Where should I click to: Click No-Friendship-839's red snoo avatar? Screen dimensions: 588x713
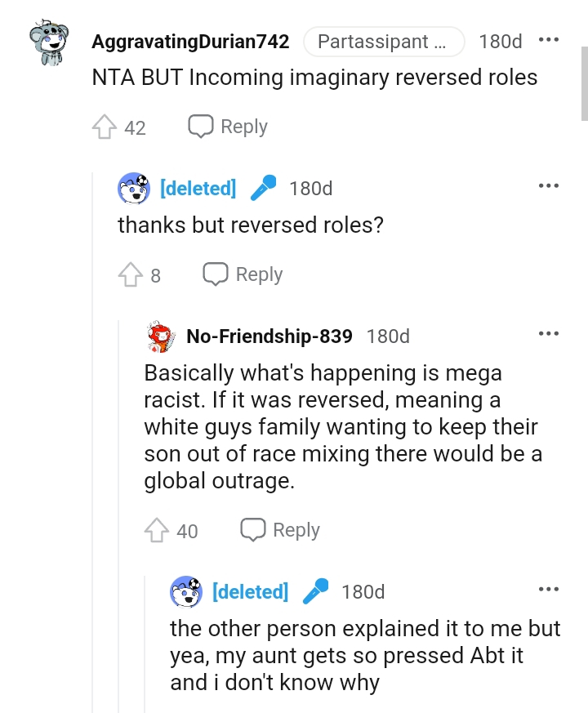(x=162, y=336)
